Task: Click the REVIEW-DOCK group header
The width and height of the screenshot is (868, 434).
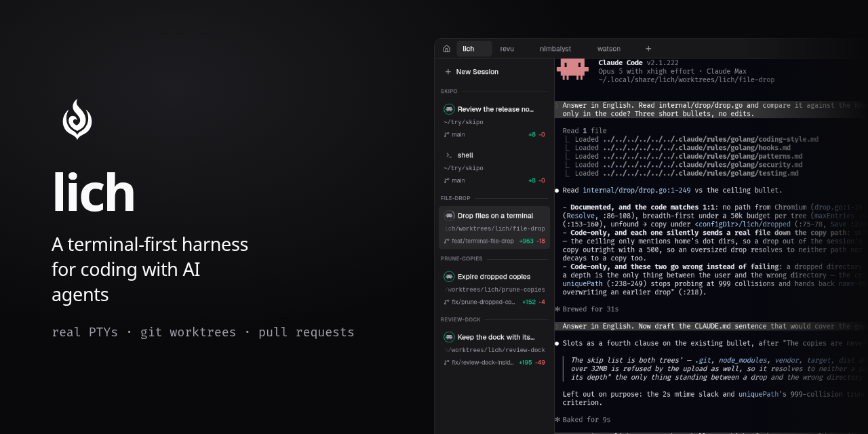Action: (x=460, y=319)
